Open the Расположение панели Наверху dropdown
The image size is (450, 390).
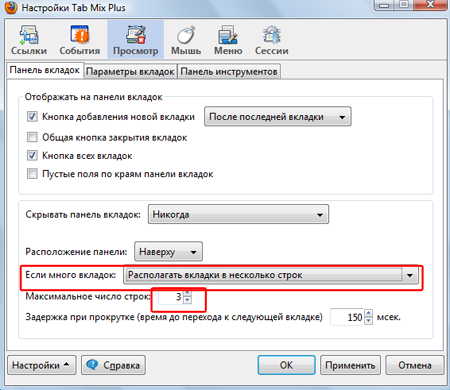pyautogui.click(x=168, y=252)
